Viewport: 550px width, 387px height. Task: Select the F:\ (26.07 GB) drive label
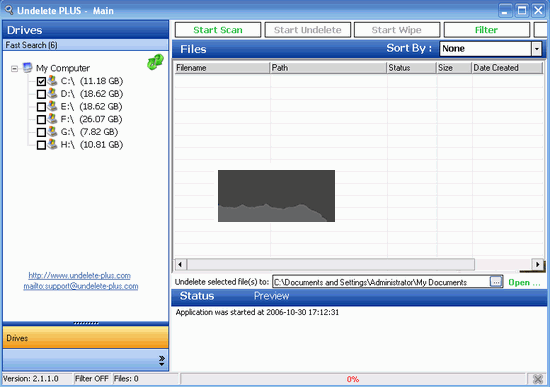tap(92, 119)
